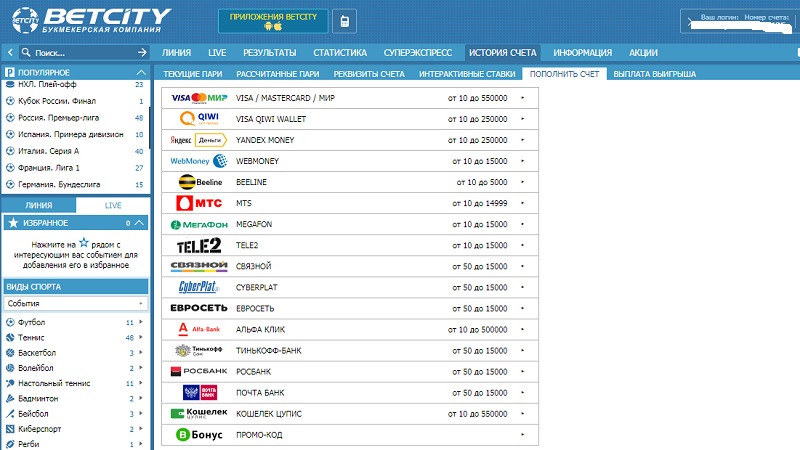Open the mobile version phone icon
Screen dimensions: 800x450
point(343,22)
